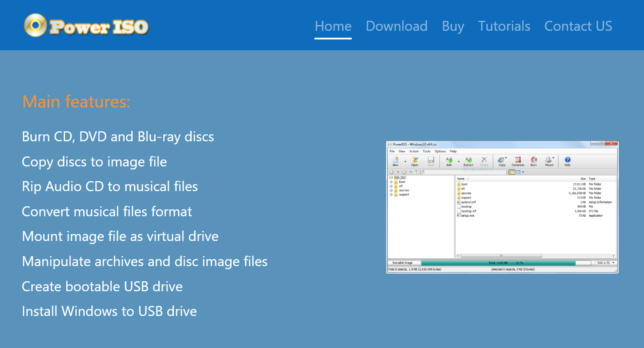Click the New icon in the PowerISO screenshot
The width and height of the screenshot is (644, 348).
coord(395,161)
